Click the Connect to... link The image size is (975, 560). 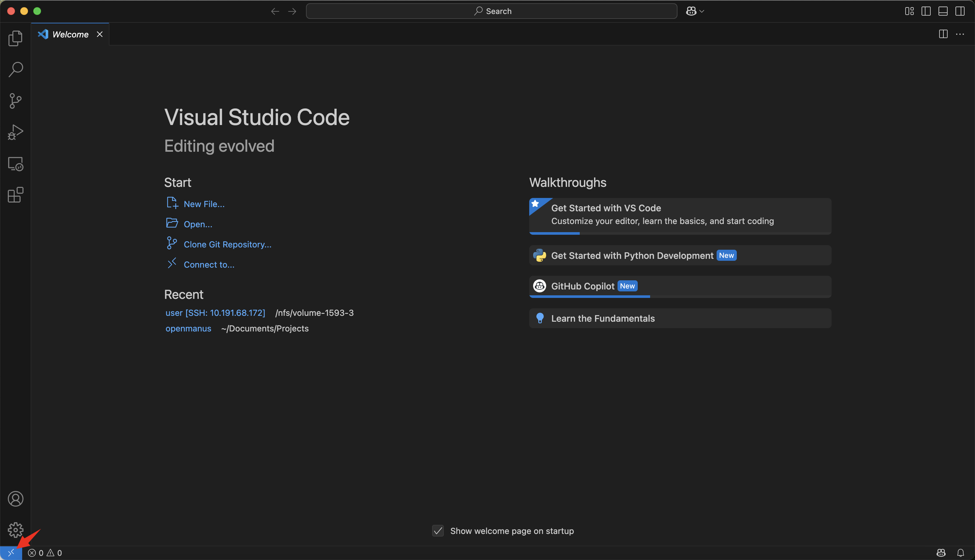click(209, 265)
